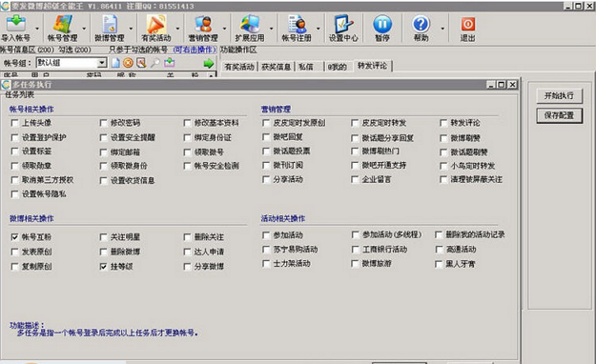
Task: Click the green arrow icon beside account group
Action: point(209,64)
